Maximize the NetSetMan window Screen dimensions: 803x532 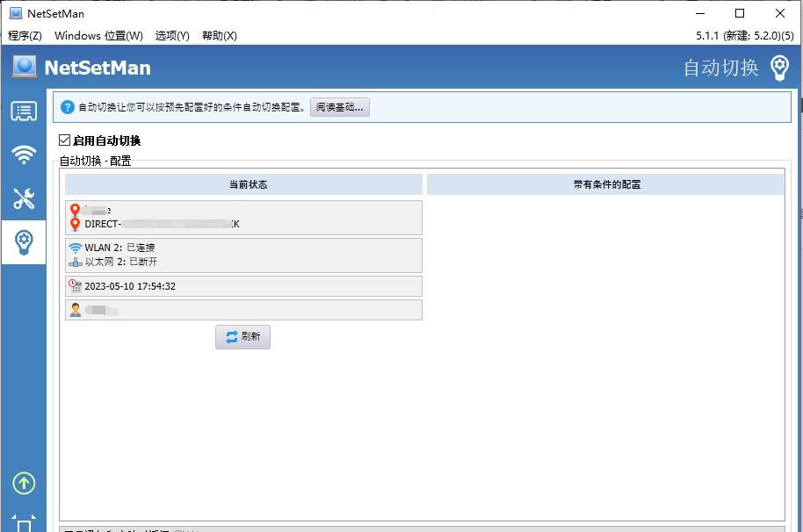pos(740,13)
